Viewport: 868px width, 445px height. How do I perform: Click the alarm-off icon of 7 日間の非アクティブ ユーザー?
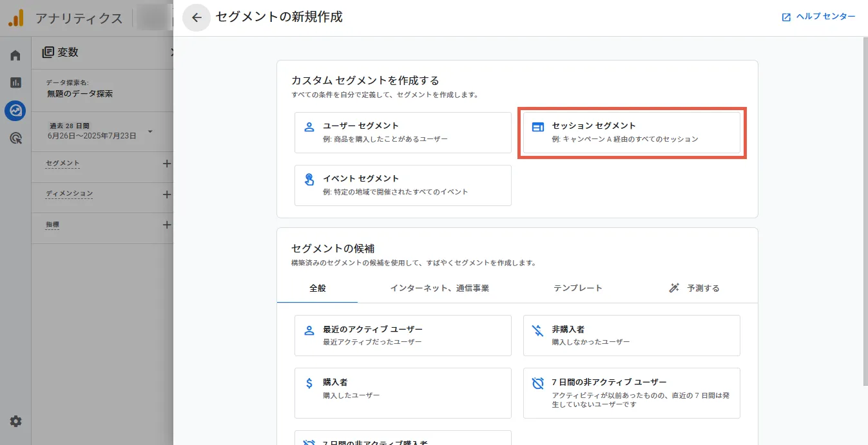(x=538, y=383)
